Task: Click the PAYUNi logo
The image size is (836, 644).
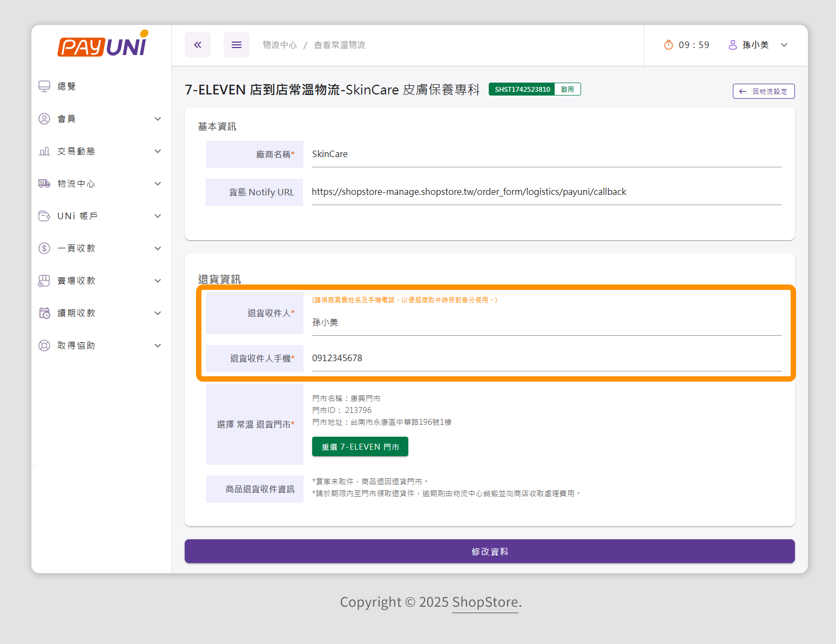Action: [x=103, y=44]
